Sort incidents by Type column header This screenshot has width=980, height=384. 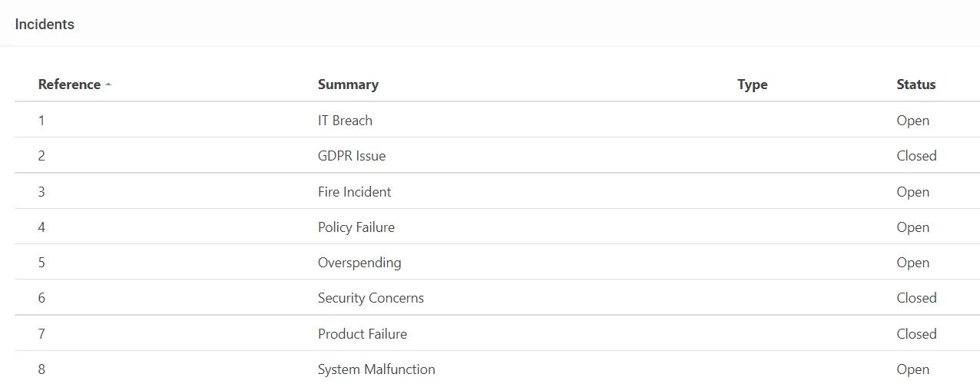[x=752, y=84]
